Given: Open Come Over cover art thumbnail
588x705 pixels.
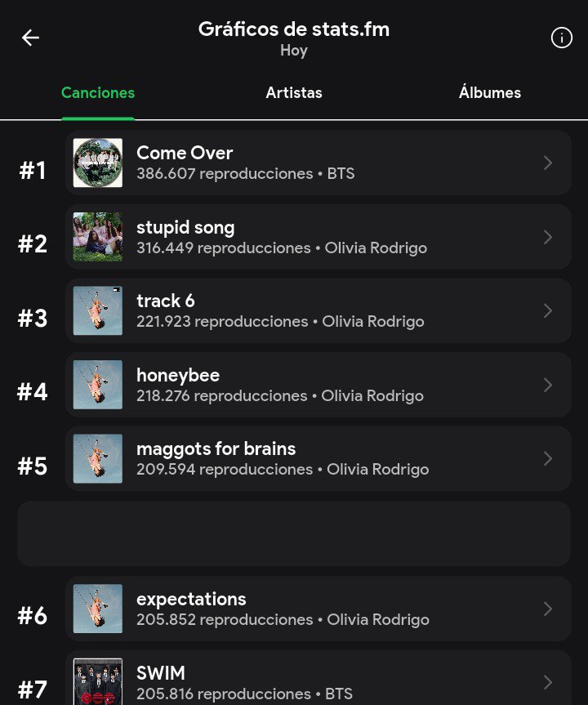Looking at the screenshot, I should pyautogui.click(x=98, y=163).
